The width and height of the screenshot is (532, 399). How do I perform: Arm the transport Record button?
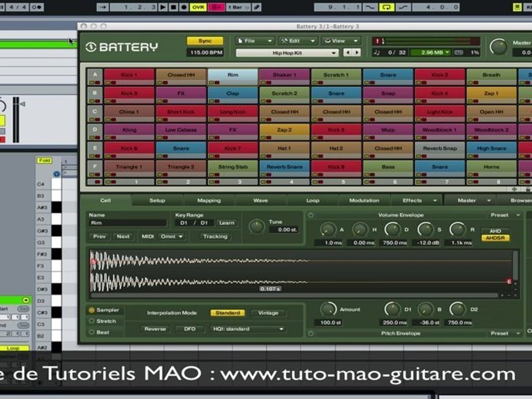(x=184, y=7)
